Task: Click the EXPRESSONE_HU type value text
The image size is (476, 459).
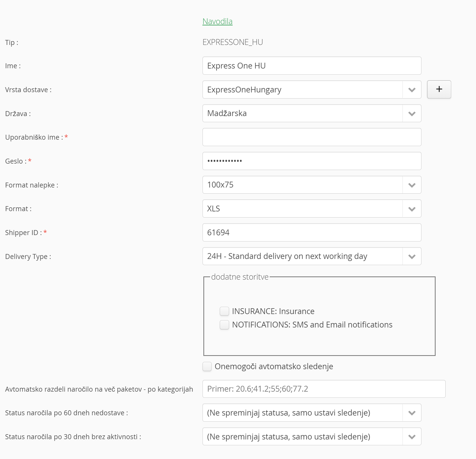Action: [x=233, y=42]
